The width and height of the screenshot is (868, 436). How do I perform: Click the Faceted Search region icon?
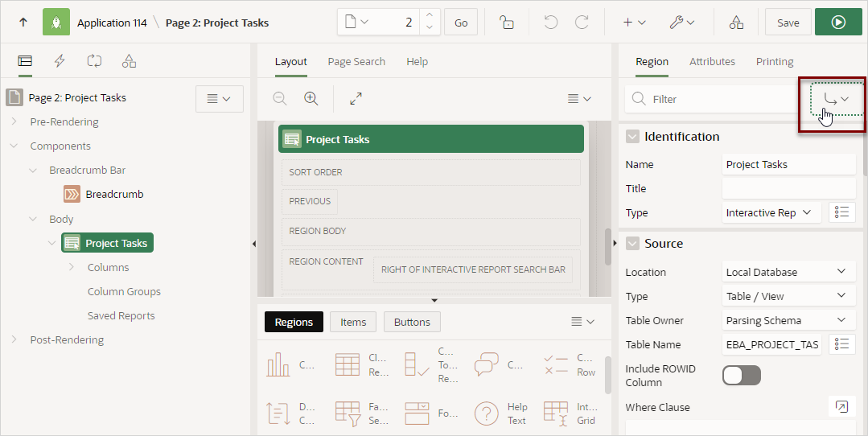[x=348, y=413]
